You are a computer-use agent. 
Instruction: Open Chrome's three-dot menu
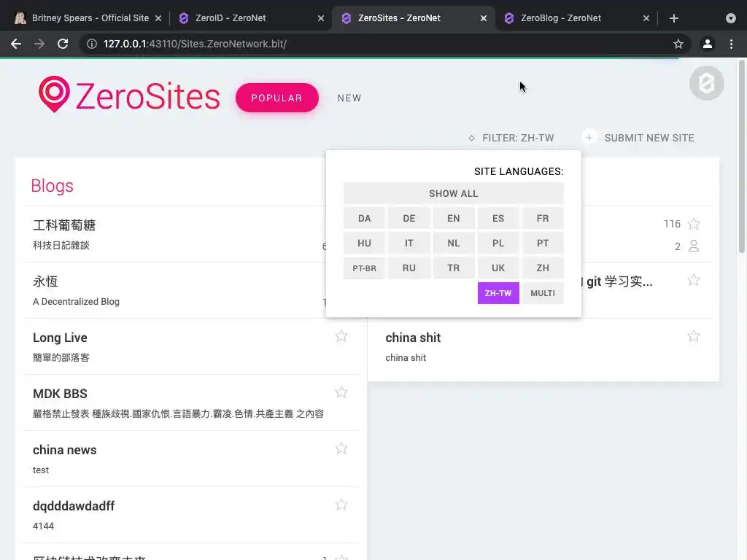(x=731, y=44)
